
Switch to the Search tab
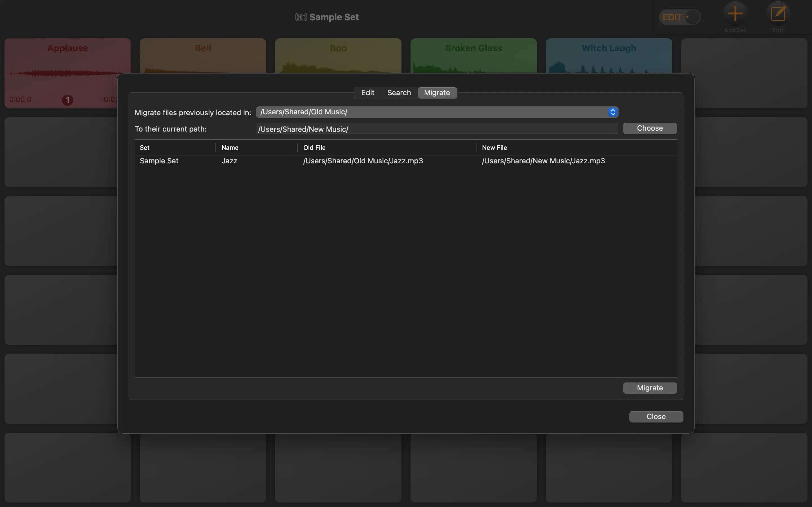coord(399,93)
